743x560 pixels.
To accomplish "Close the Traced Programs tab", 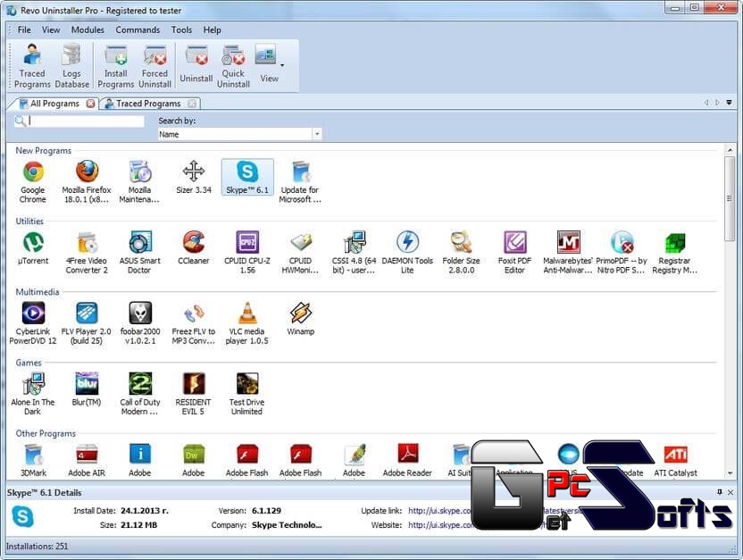I will pos(192,104).
